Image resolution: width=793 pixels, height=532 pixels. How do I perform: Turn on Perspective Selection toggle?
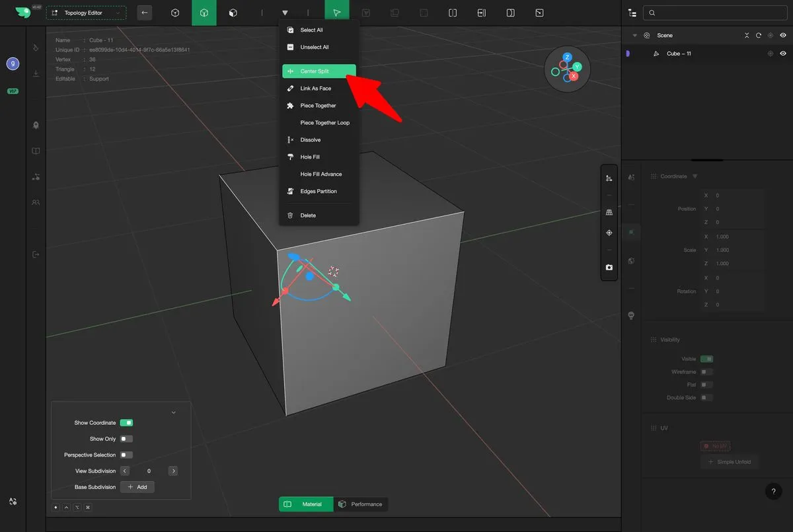tap(126, 455)
